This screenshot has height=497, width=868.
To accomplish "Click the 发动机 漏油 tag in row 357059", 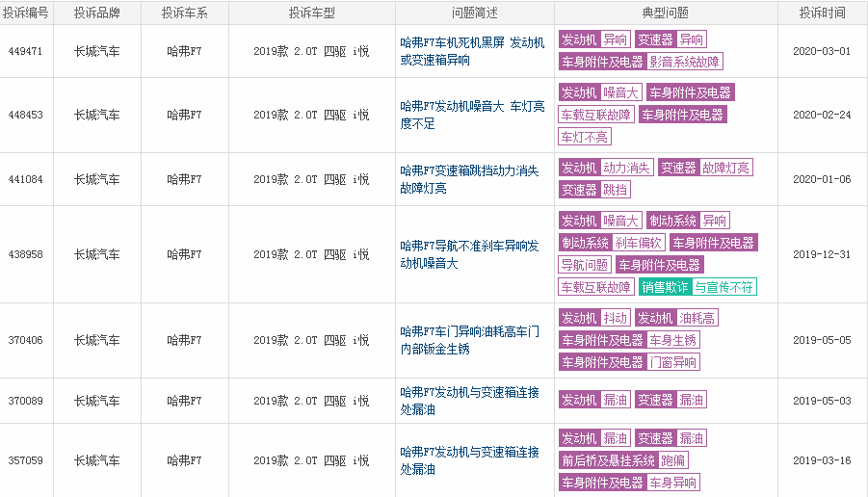I will pyautogui.click(x=594, y=438).
